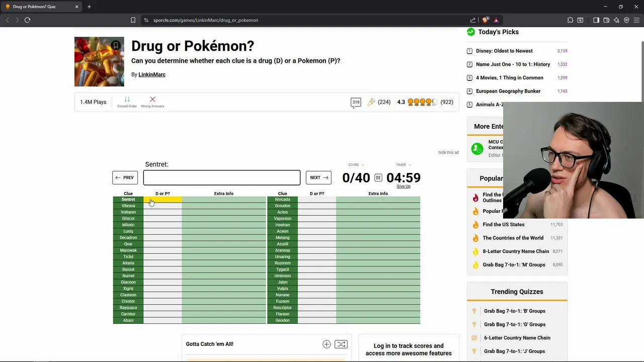Viewport: 644px width, 362px height.
Task: Open Find the US States quiz
Action: (x=504, y=225)
